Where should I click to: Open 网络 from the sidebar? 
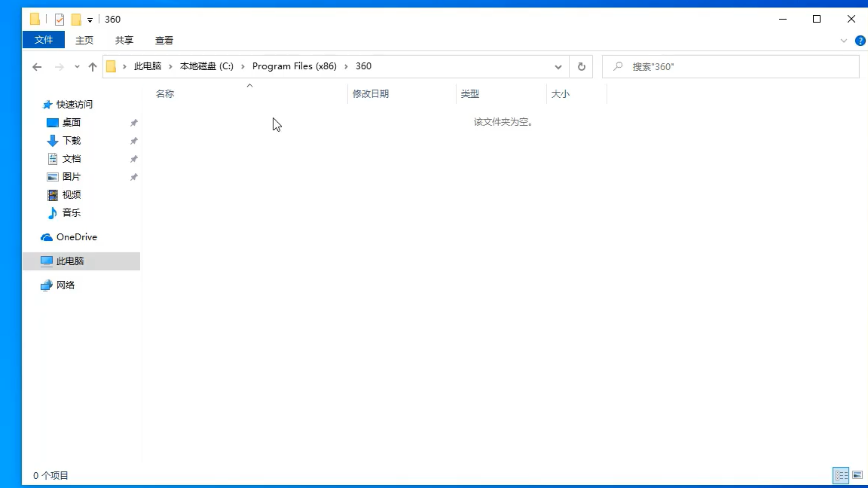[x=65, y=285]
